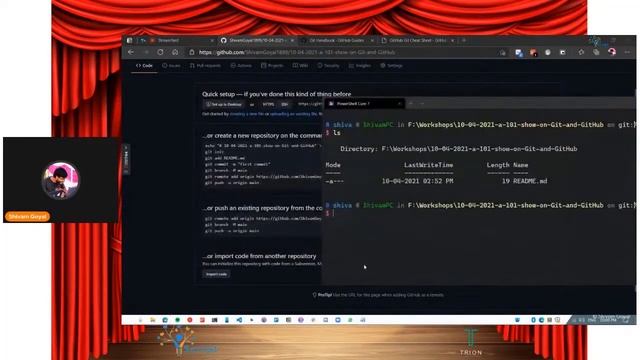
Task: Open the repository Settings tab
Action: point(391,65)
